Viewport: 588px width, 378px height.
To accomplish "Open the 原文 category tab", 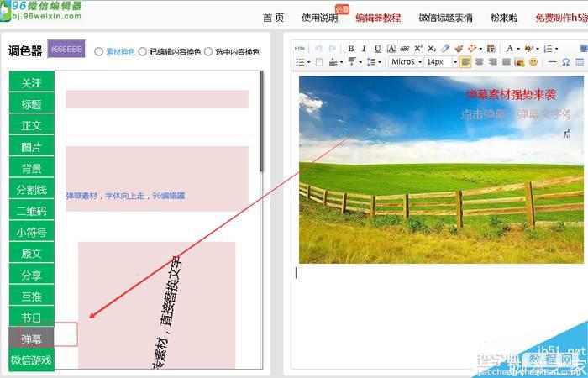I will pos(32,254).
